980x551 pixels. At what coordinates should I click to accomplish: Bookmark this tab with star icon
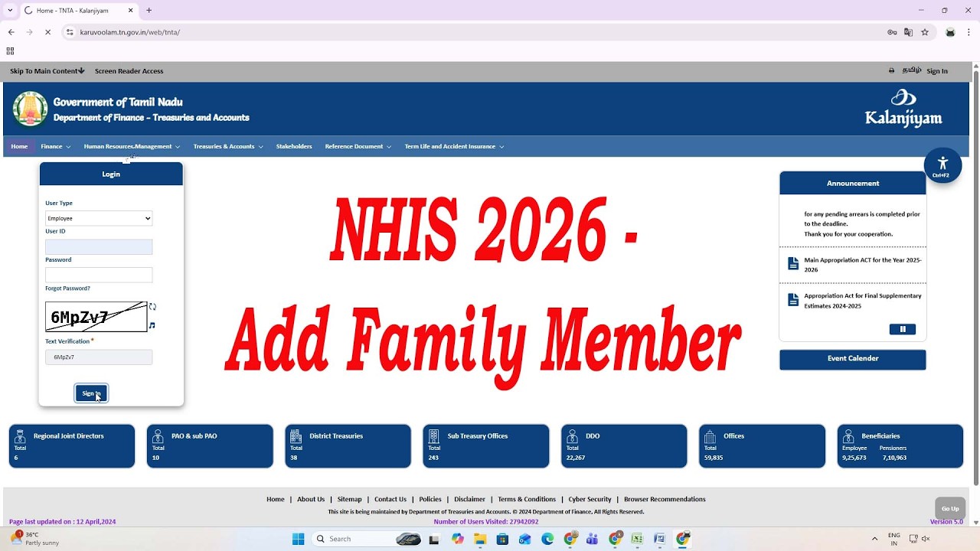click(x=925, y=32)
